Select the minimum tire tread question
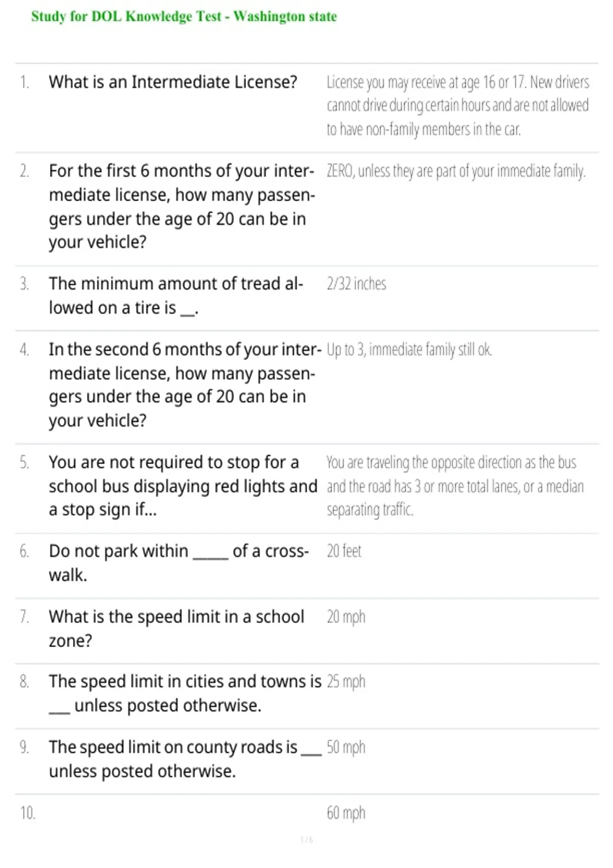 176,296
